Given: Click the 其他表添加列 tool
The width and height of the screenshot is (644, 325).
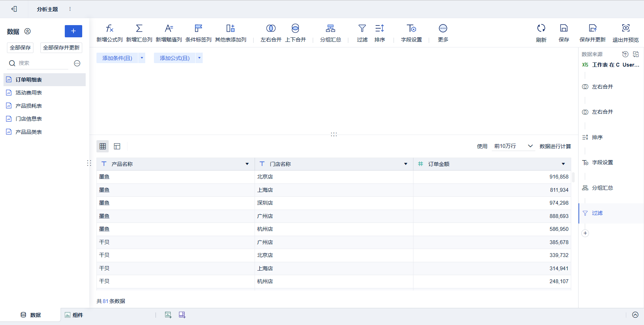Looking at the screenshot, I should (231, 33).
